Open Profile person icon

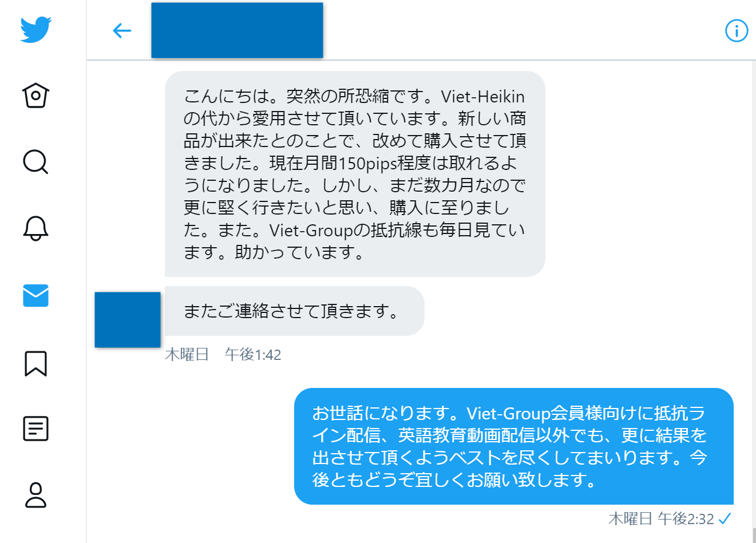[35, 496]
